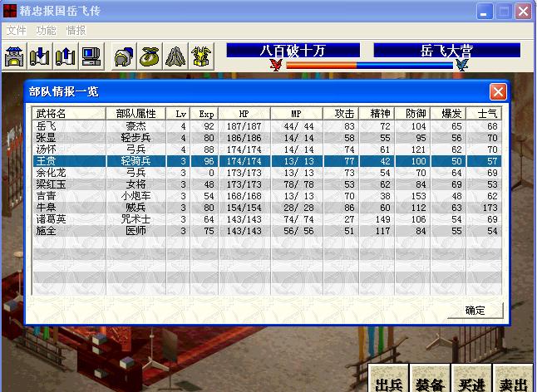This screenshot has height=392, width=537.
Task: Sort by the 武将名 column header
Action: [x=68, y=114]
